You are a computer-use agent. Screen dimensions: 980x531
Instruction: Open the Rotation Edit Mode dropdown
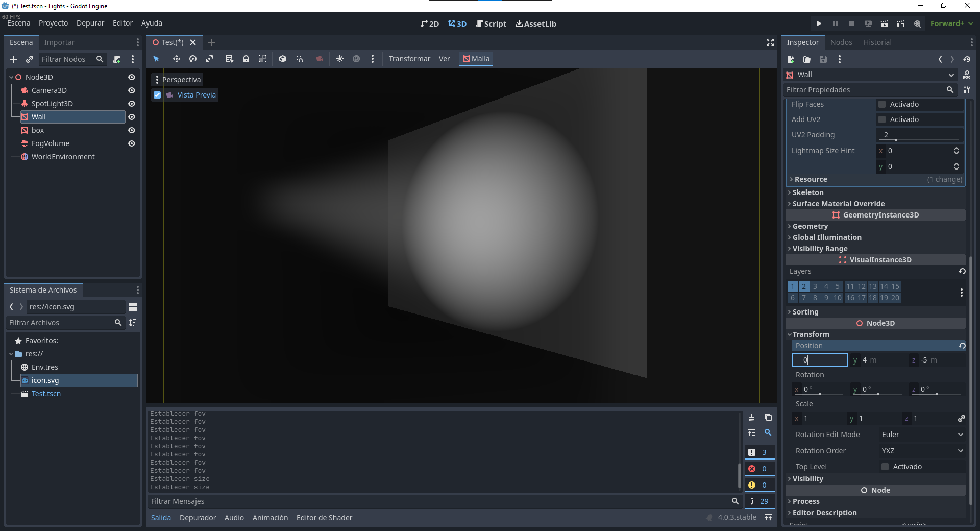coord(922,435)
